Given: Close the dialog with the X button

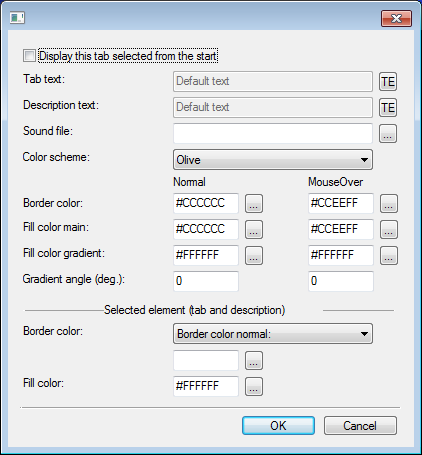Looking at the screenshot, I should click(x=396, y=18).
